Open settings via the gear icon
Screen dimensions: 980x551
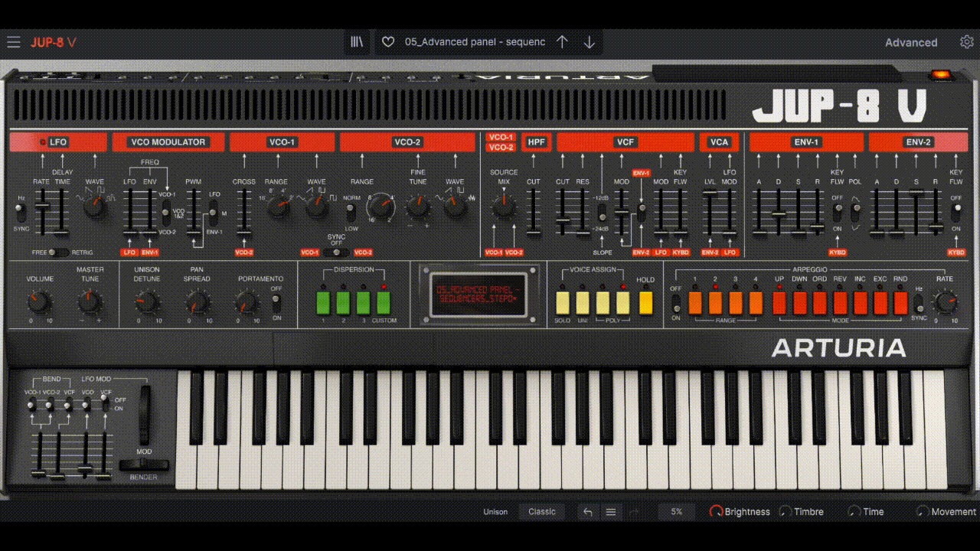(967, 42)
